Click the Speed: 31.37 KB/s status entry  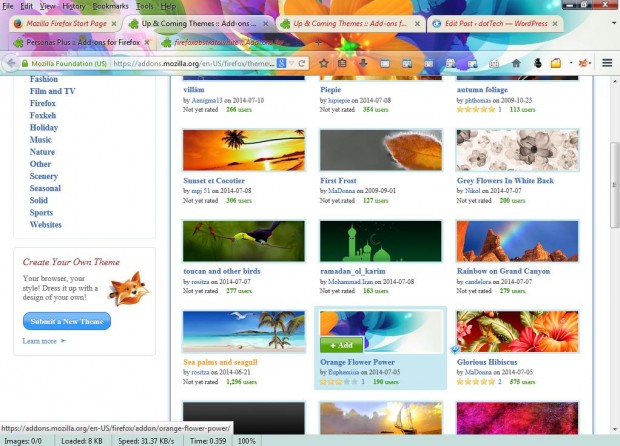click(146, 441)
